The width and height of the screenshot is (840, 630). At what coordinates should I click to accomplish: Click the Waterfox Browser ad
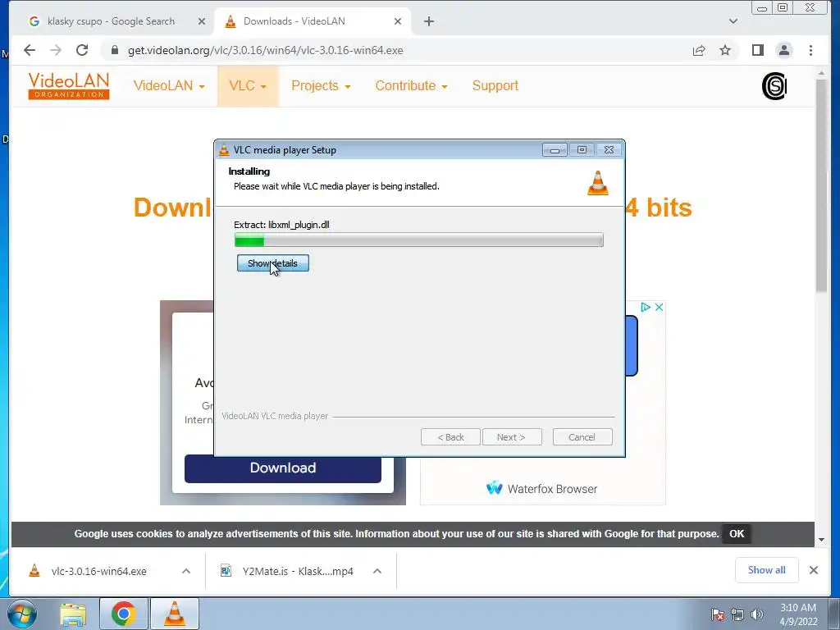[x=542, y=489]
